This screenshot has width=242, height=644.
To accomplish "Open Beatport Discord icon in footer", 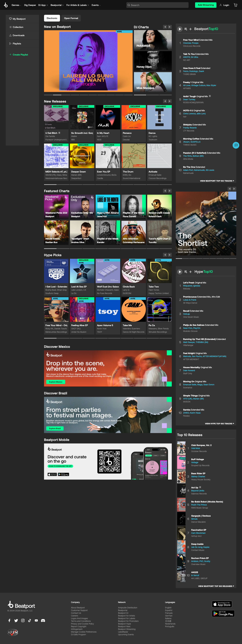I will [x=43, y=620].
